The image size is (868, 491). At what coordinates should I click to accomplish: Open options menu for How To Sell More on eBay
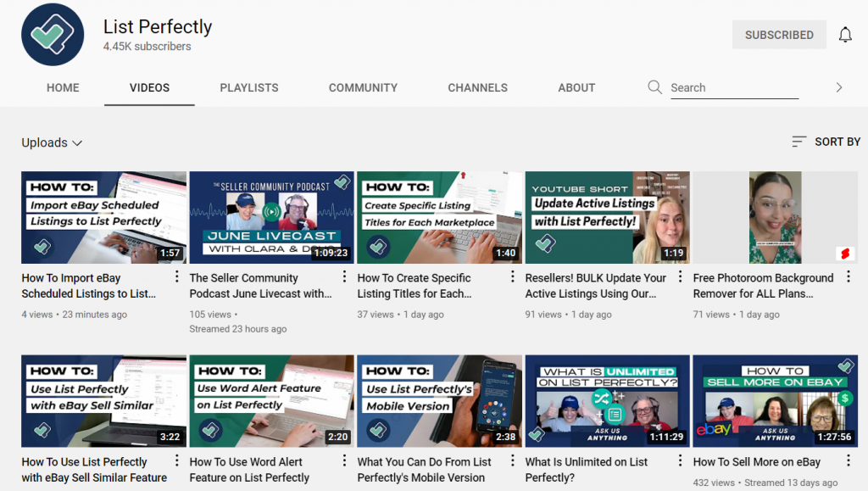click(x=848, y=460)
